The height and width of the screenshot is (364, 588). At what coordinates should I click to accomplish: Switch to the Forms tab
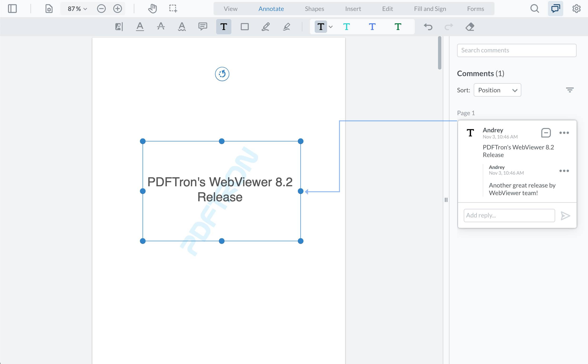475,9
